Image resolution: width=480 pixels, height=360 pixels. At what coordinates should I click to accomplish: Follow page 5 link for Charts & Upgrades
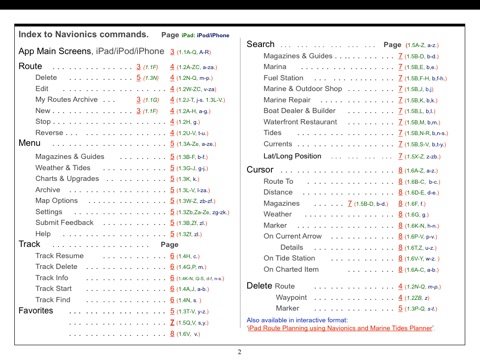click(172, 179)
